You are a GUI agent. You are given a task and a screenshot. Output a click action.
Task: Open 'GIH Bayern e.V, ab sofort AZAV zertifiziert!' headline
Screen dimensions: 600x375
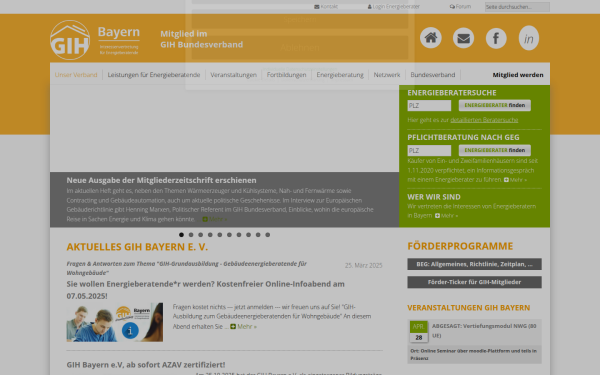pos(146,365)
